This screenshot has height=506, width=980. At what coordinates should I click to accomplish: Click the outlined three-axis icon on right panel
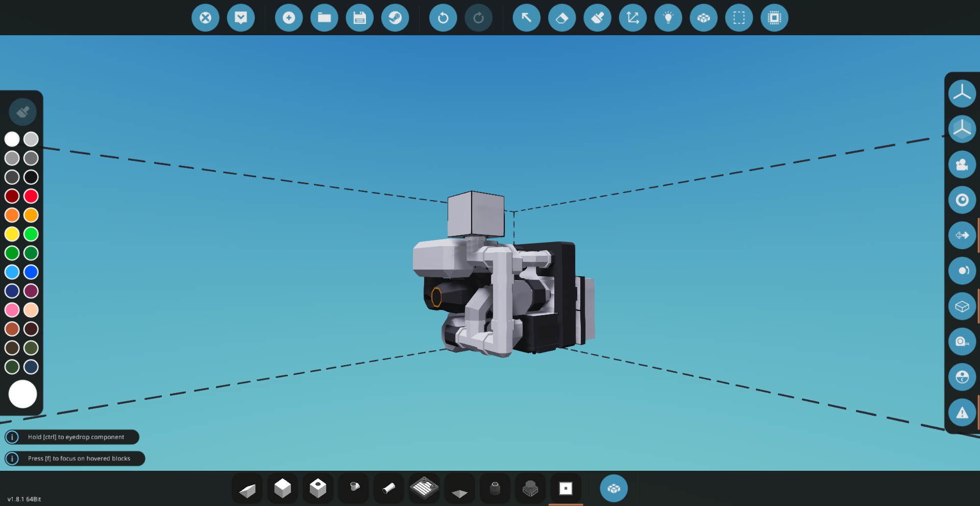pyautogui.click(x=962, y=93)
